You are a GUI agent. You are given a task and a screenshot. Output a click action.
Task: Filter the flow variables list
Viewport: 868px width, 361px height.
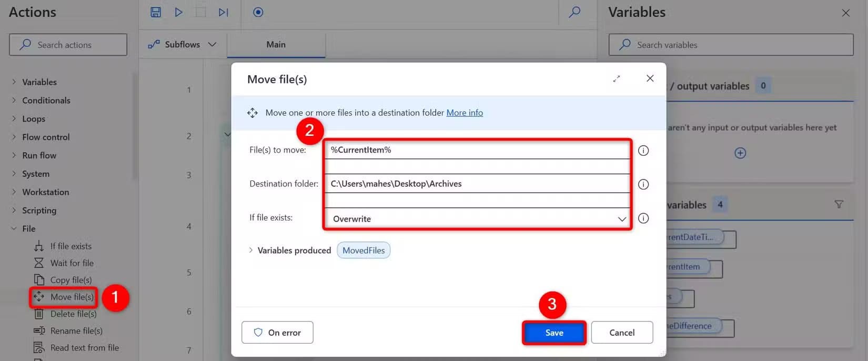point(839,204)
